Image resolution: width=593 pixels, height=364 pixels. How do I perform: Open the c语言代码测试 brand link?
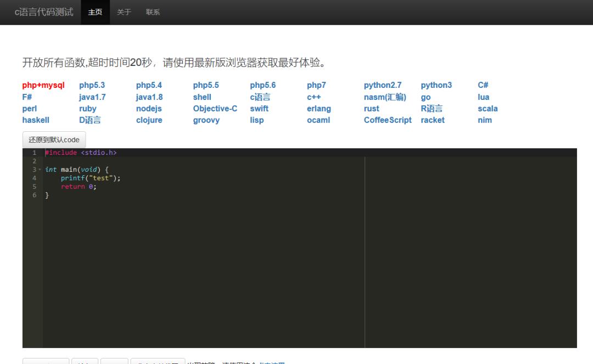(44, 12)
